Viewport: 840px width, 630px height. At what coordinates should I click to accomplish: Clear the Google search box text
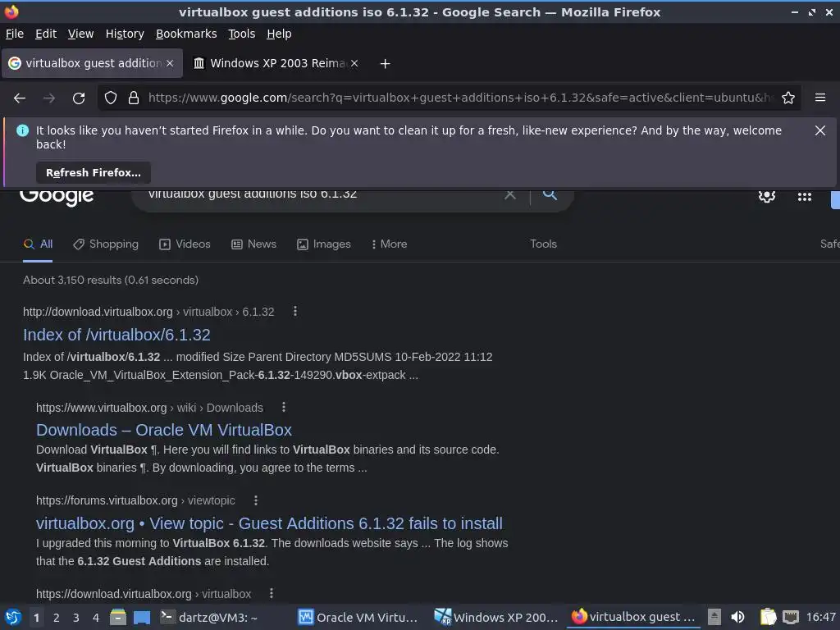pyautogui.click(x=510, y=194)
